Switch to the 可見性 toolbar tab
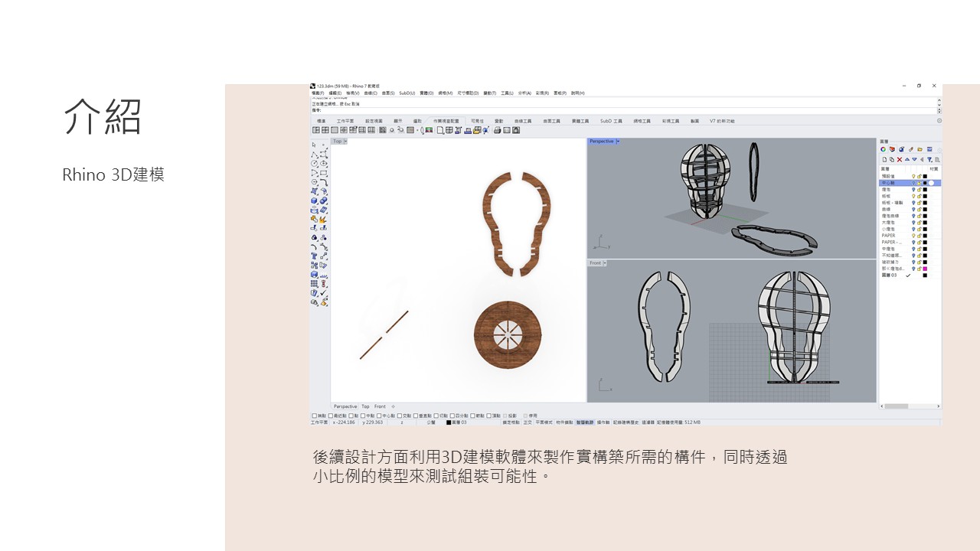 click(x=477, y=121)
